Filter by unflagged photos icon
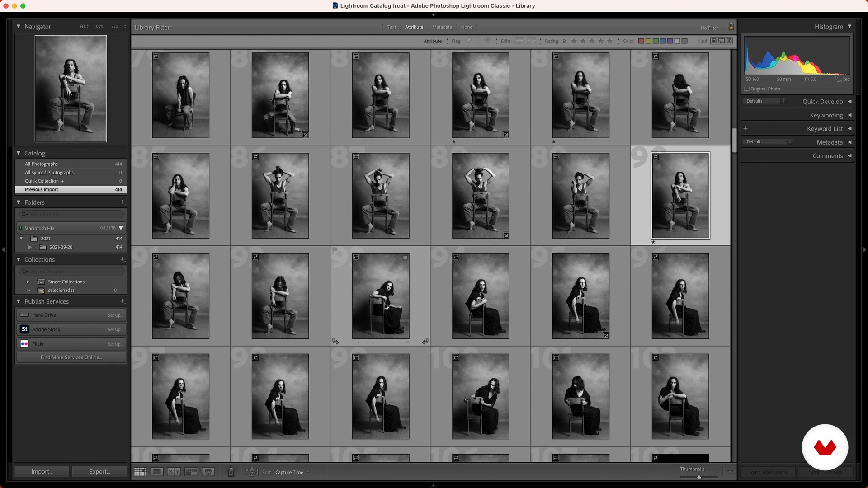Viewport: 868px width, 488px height. 478,41
